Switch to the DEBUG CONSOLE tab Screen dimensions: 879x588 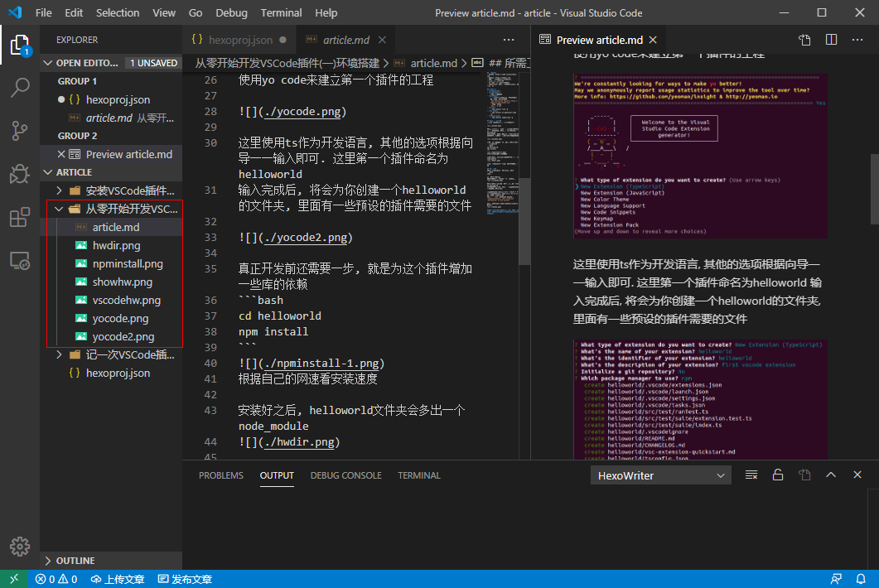coord(345,475)
